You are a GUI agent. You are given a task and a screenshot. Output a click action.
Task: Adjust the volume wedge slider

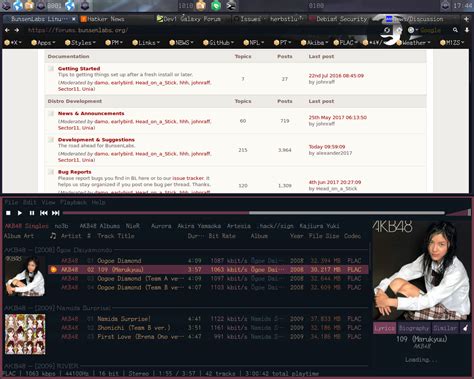point(458,213)
